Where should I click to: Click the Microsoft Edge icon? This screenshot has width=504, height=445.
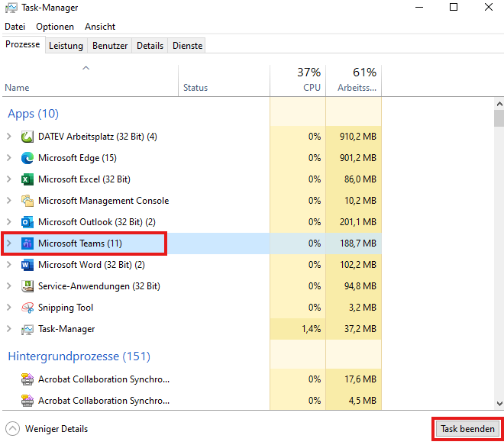[27, 158]
